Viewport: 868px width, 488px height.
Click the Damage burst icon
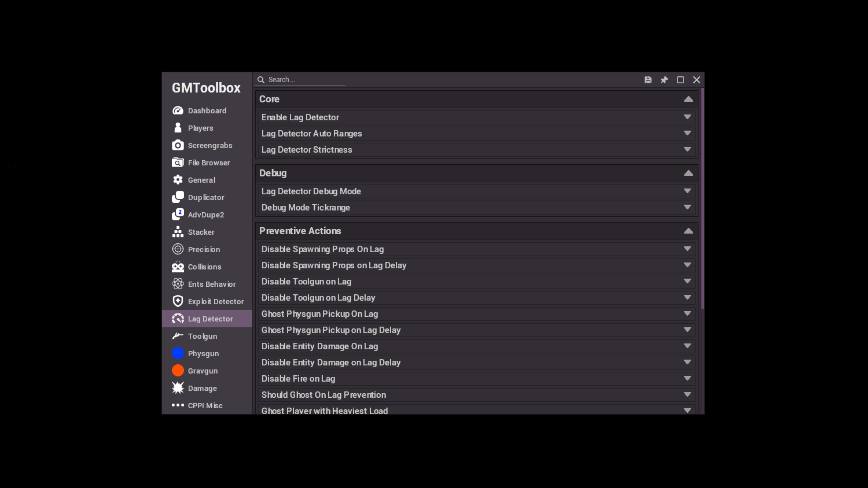[178, 388]
